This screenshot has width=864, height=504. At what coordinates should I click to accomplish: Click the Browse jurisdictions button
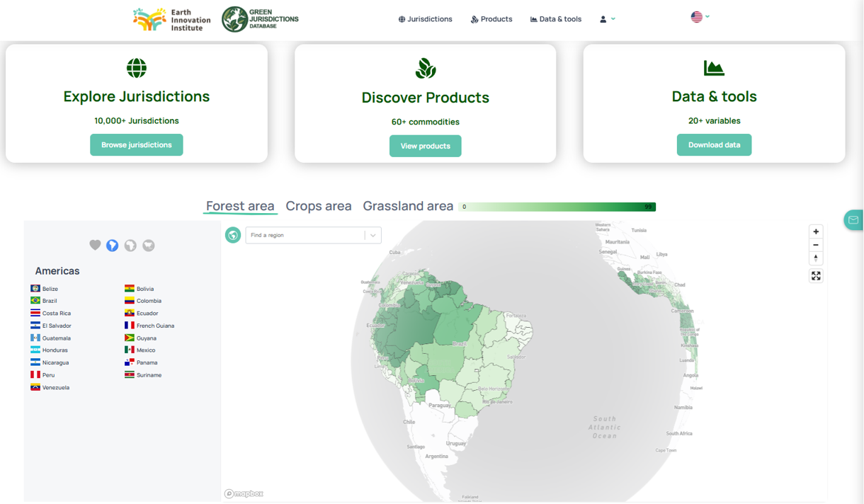pos(137,145)
